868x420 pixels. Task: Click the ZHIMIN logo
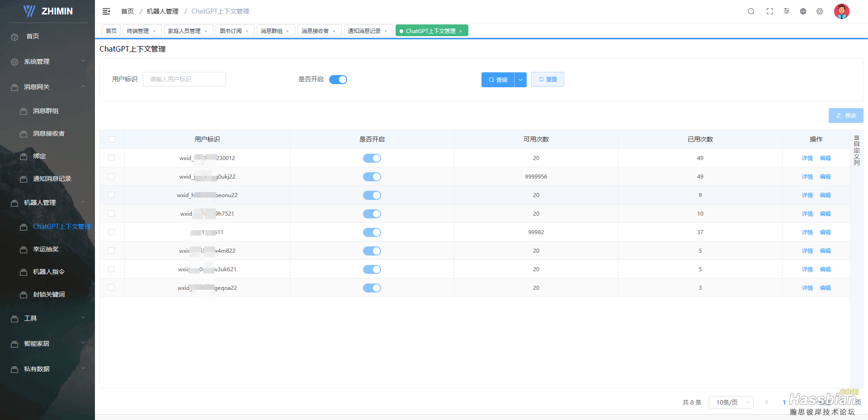click(x=48, y=11)
